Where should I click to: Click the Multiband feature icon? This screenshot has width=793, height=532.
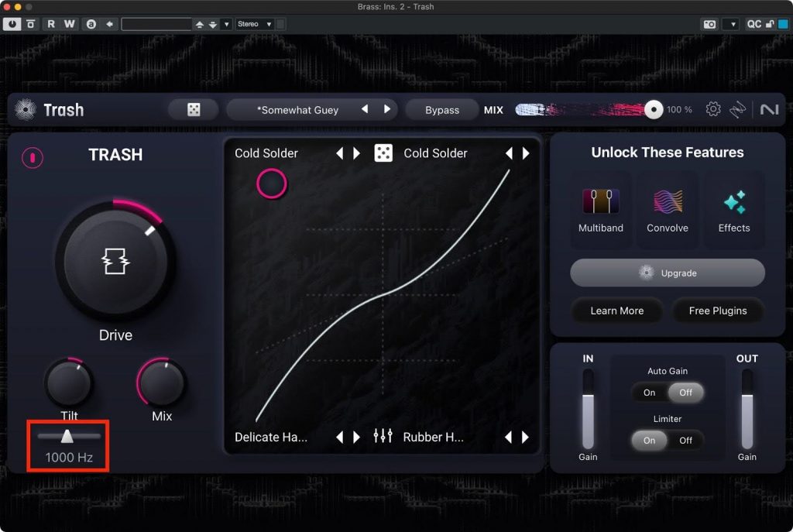[601, 202]
